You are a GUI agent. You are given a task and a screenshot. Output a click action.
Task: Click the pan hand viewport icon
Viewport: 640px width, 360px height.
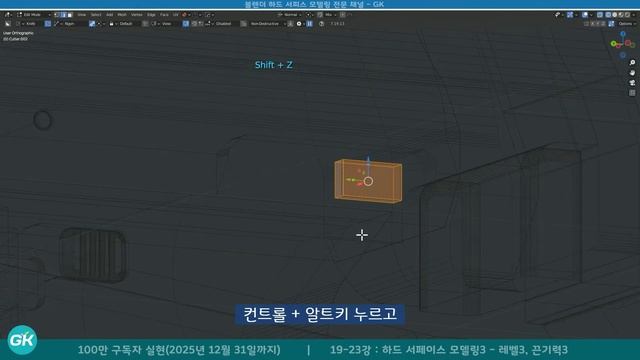coord(632,73)
